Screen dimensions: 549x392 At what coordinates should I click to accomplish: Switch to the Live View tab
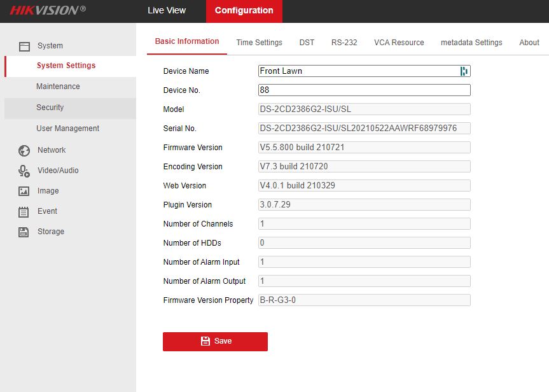coord(167,11)
